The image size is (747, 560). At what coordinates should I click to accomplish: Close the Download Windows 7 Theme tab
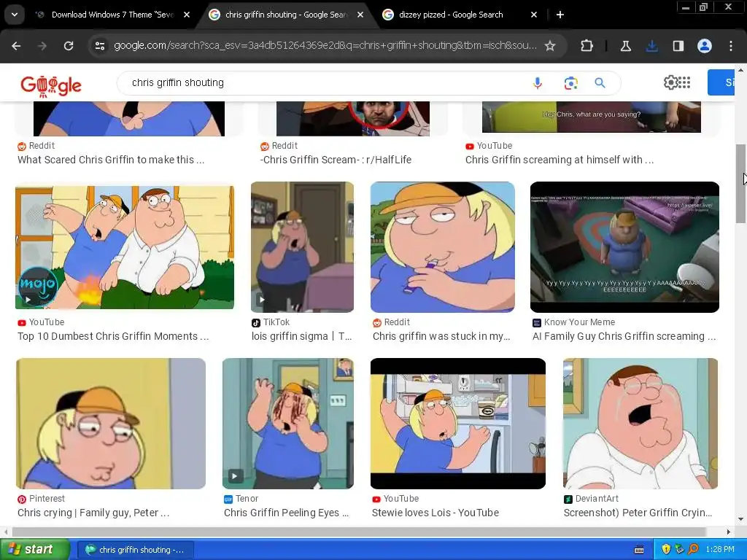click(x=187, y=15)
